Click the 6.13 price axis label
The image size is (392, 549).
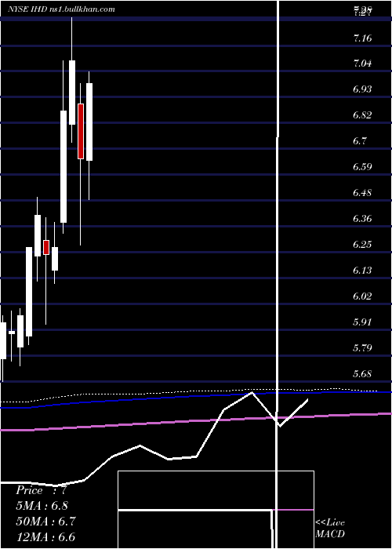point(362,271)
